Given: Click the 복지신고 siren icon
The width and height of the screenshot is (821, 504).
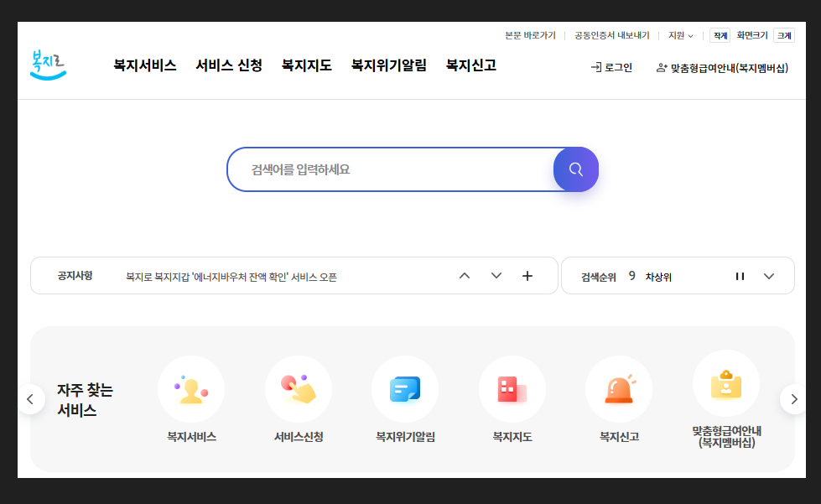Looking at the screenshot, I should (619, 388).
